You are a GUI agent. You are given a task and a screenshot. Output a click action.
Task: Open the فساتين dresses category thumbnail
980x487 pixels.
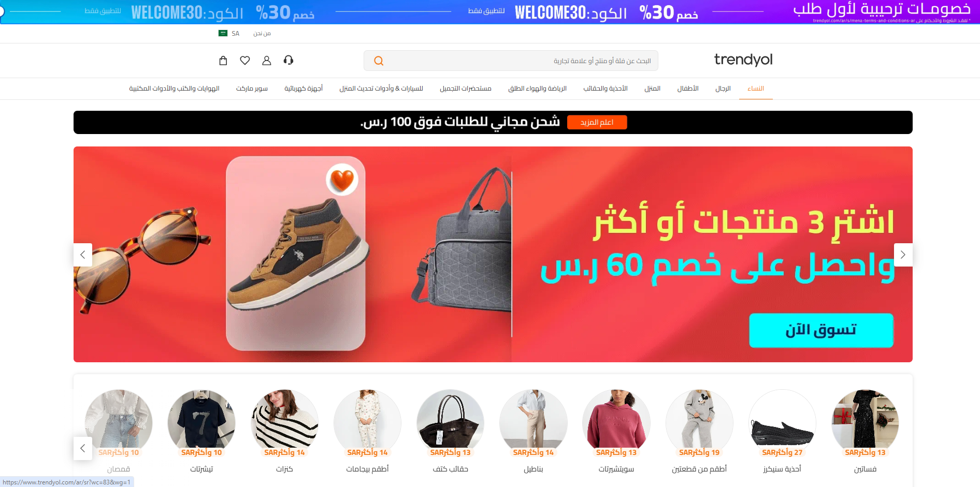point(865,431)
